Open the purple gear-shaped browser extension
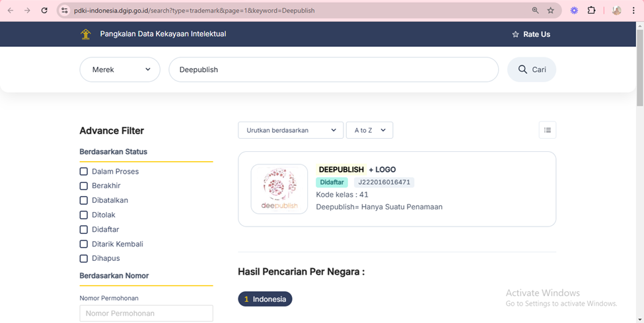The height and width of the screenshot is (323, 644). 574,11
